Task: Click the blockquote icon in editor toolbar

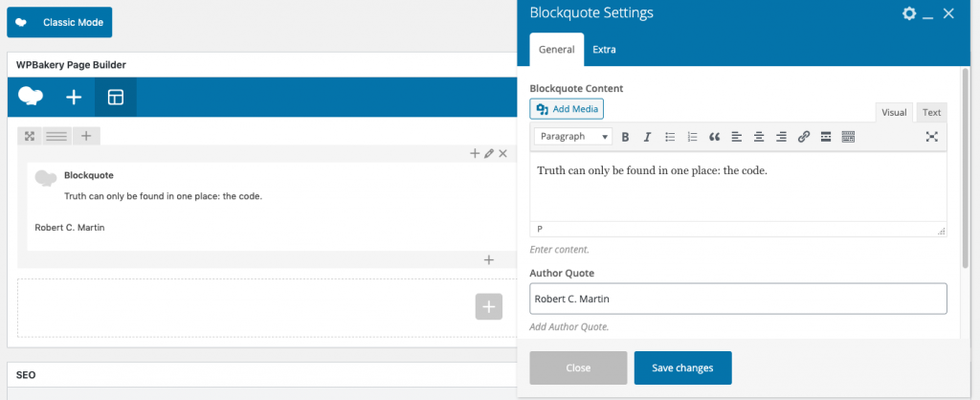Action: pos(714,137)
